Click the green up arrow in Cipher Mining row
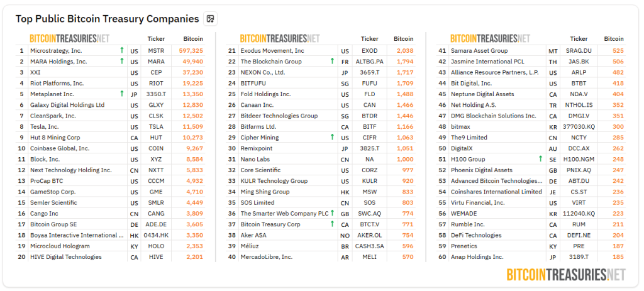The width and height of the screenshot is (644, 291). (x=332, y=137)
